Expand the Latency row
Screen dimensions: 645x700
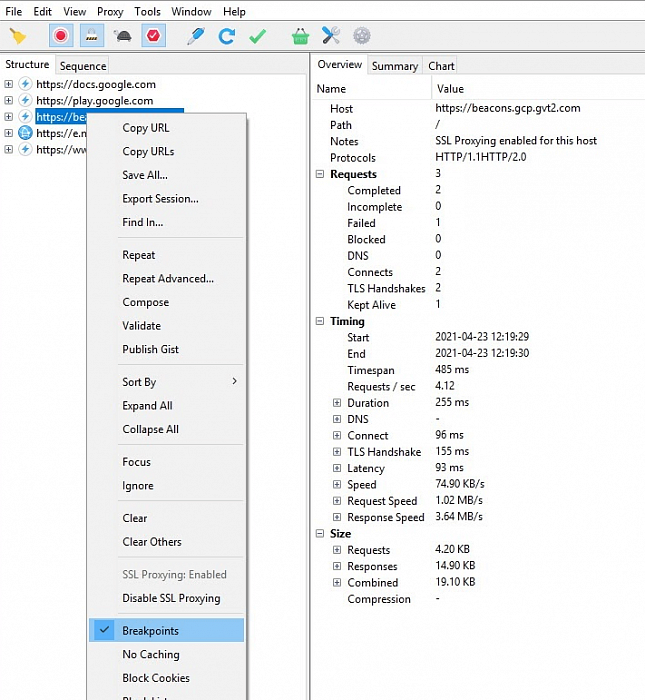pyautogui.click(x=337, y=468)
